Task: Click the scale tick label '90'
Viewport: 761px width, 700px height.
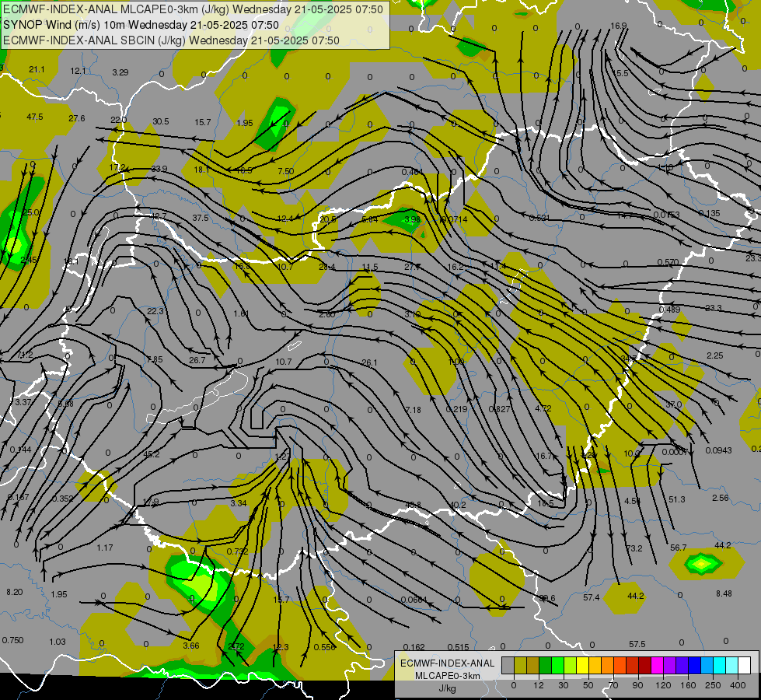Action: [637, 685]
